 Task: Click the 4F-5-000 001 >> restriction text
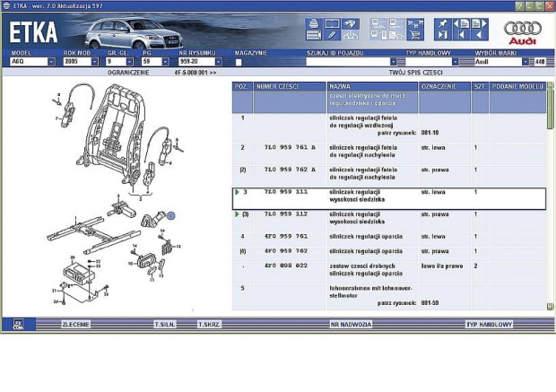pyautogui.click(x=195, y=73)
